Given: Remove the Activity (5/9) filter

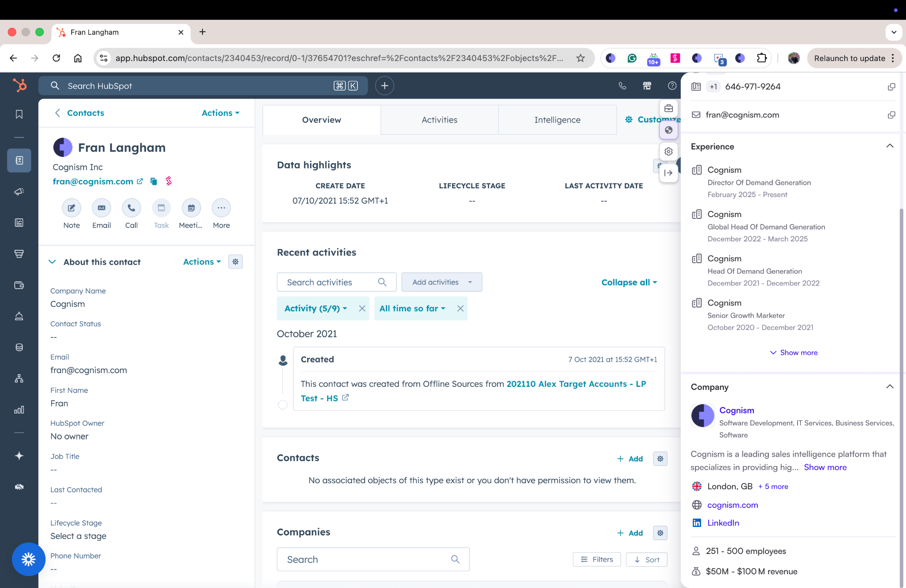Looking at the screenshot, I should click(362, 309).
